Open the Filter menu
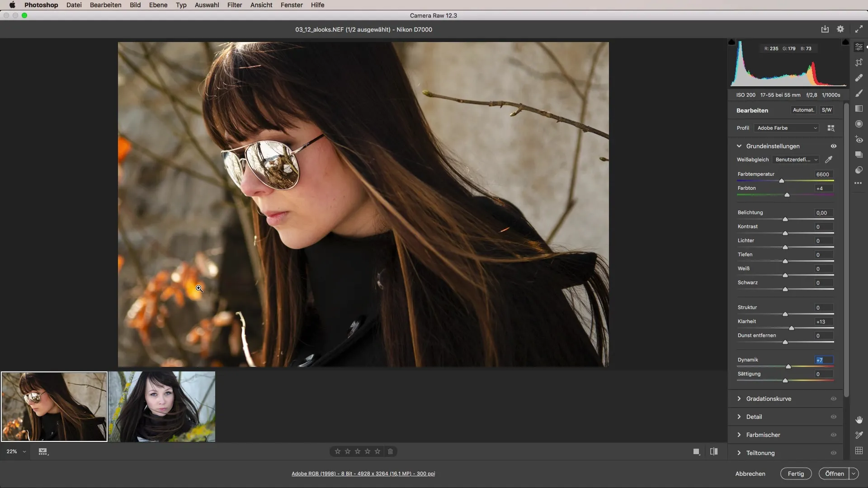The width and height of the screenshot is (868, 488). point(235,5)
